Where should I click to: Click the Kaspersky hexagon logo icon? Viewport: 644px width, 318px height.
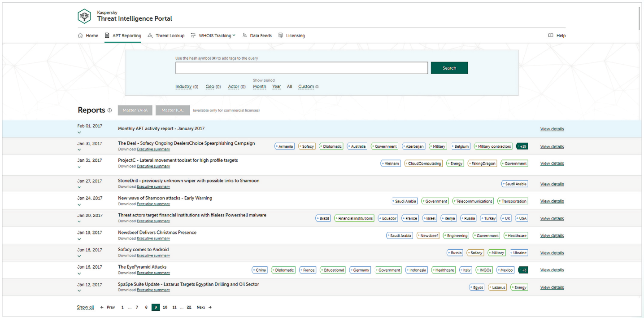coord(84,16)
